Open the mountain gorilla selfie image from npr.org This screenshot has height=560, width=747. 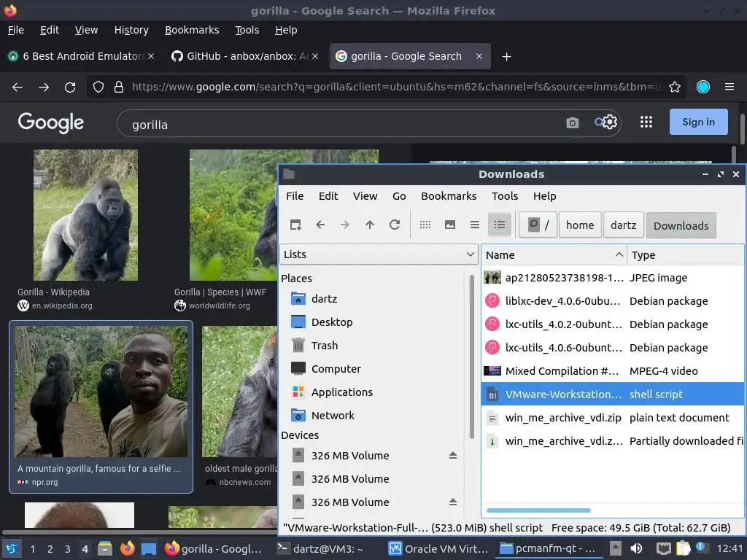tap(101, 392)
